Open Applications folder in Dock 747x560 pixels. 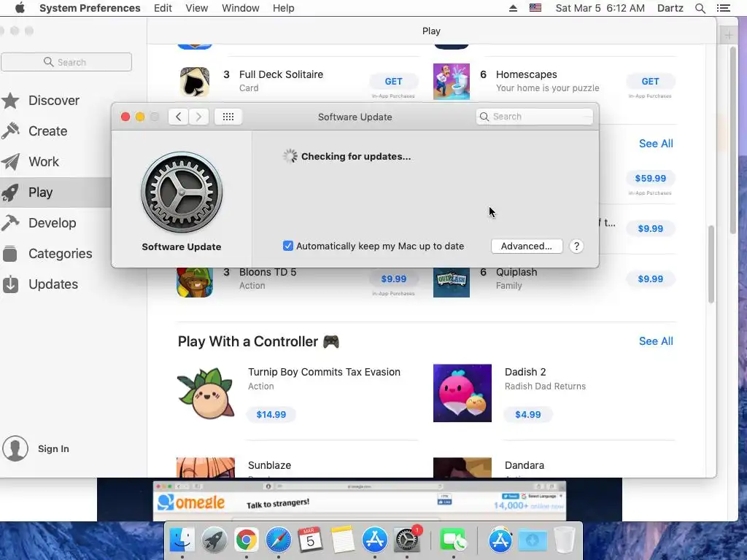500,540
